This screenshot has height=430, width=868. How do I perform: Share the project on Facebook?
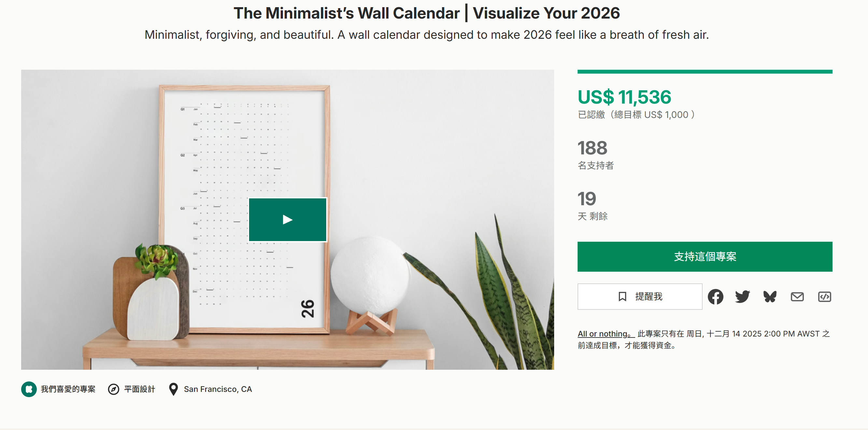pyautogui.click(x=715, y=297)
